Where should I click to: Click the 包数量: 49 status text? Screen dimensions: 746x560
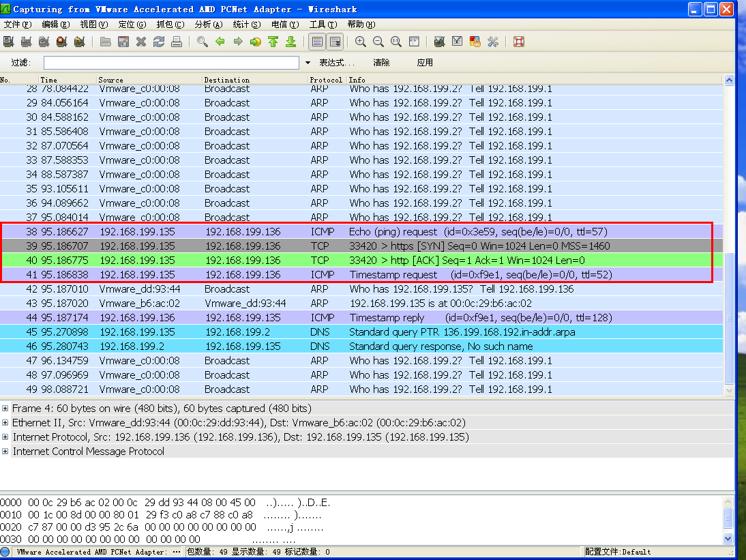pos(207,552)
